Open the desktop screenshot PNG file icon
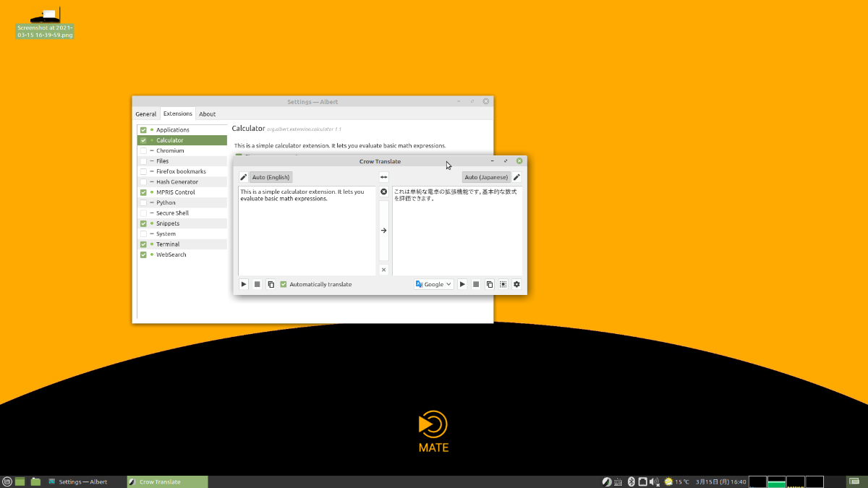 point(46,22)
